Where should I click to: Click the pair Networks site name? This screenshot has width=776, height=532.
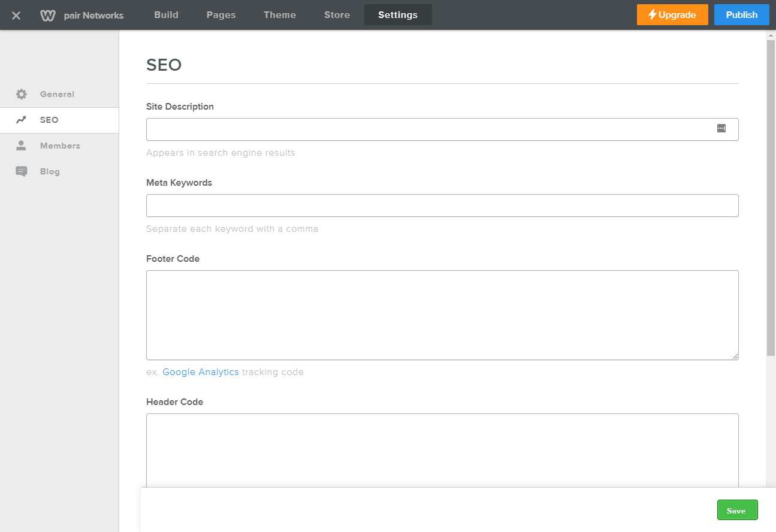pyautogui.click(x=93, y=16)
